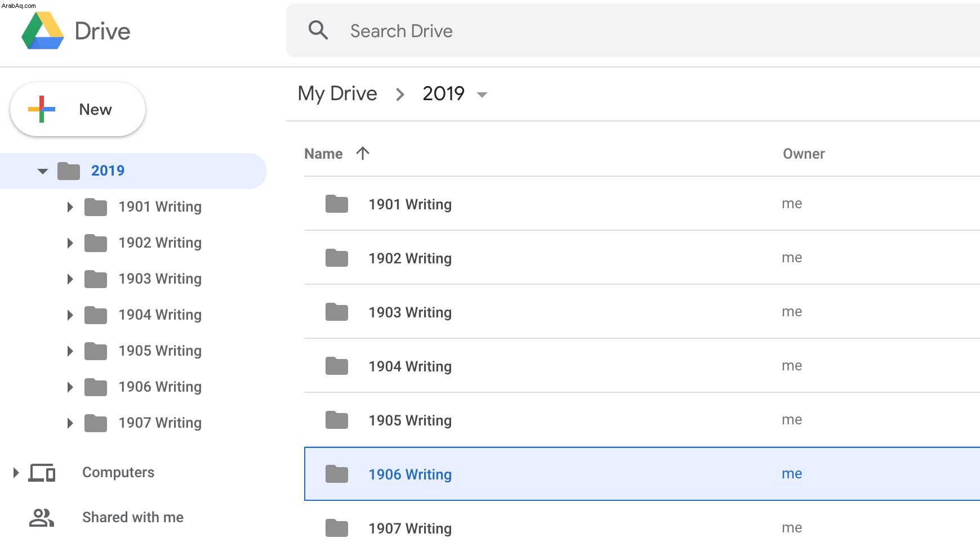Click the 2019 breadcrumb label
The image size is (980, 547).
443,93
